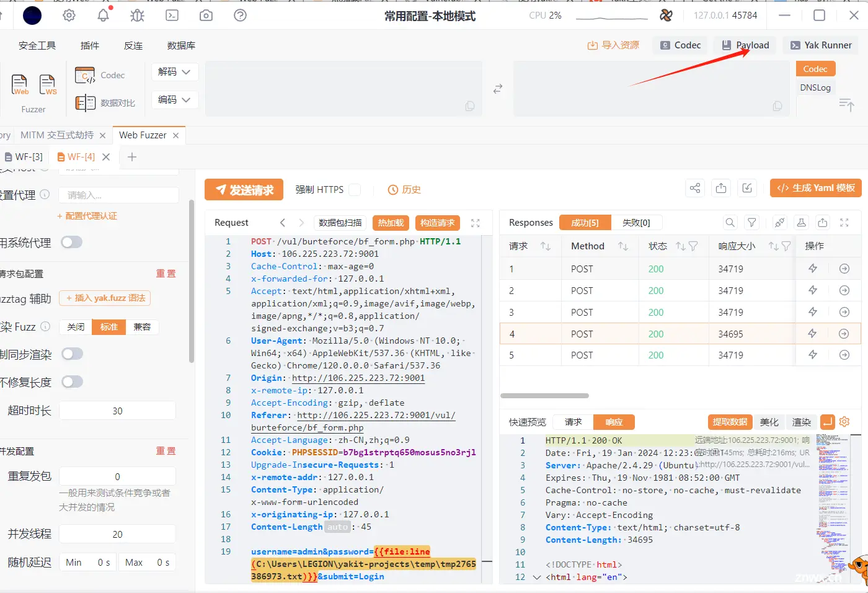The height and width of the screenshot is (593, 868).
Task: Click the lightning action in row 1
Action: (x=813, y=269)
